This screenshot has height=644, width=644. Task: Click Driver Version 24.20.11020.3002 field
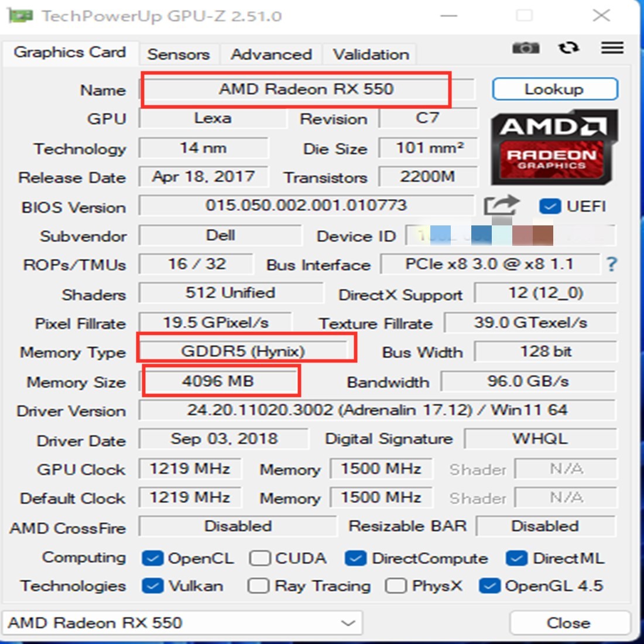[x=378, y=410]
